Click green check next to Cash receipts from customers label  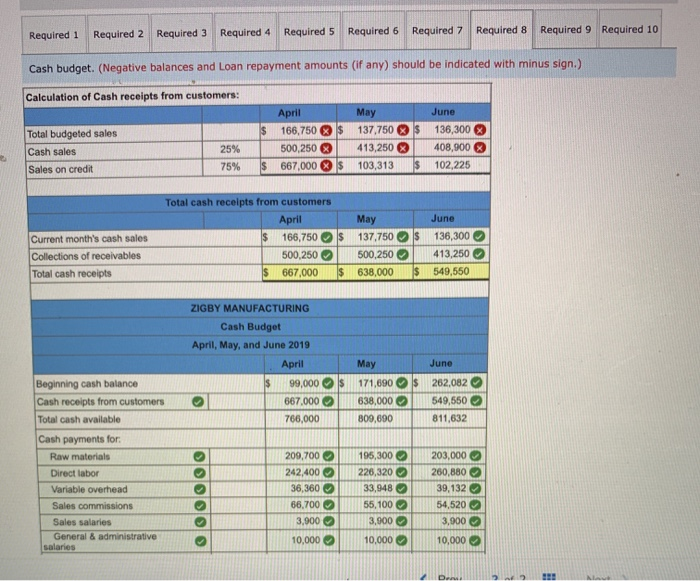pyautogui.click(x=198, y=402)
